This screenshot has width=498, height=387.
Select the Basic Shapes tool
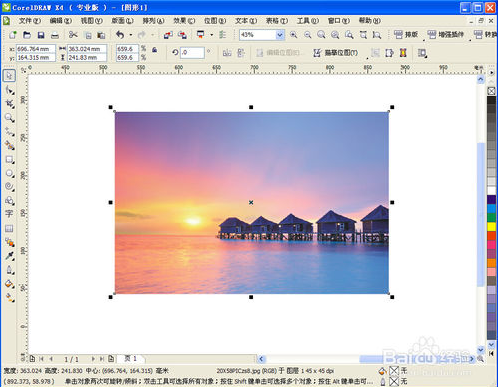(x=9, y=200)
